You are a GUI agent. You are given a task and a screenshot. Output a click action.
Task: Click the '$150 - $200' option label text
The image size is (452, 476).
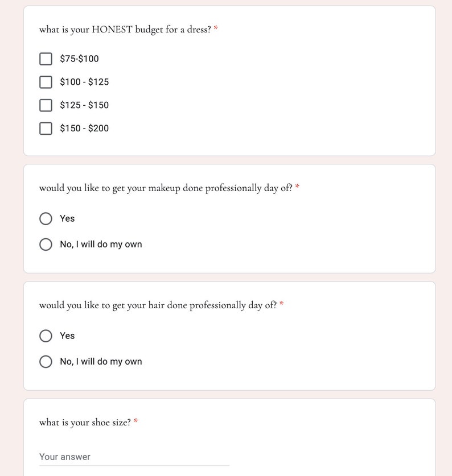pyautogui.click(x=84, y=128)
